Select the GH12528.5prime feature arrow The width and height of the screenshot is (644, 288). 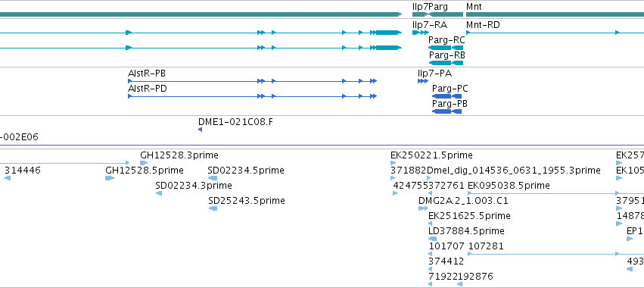110,178
